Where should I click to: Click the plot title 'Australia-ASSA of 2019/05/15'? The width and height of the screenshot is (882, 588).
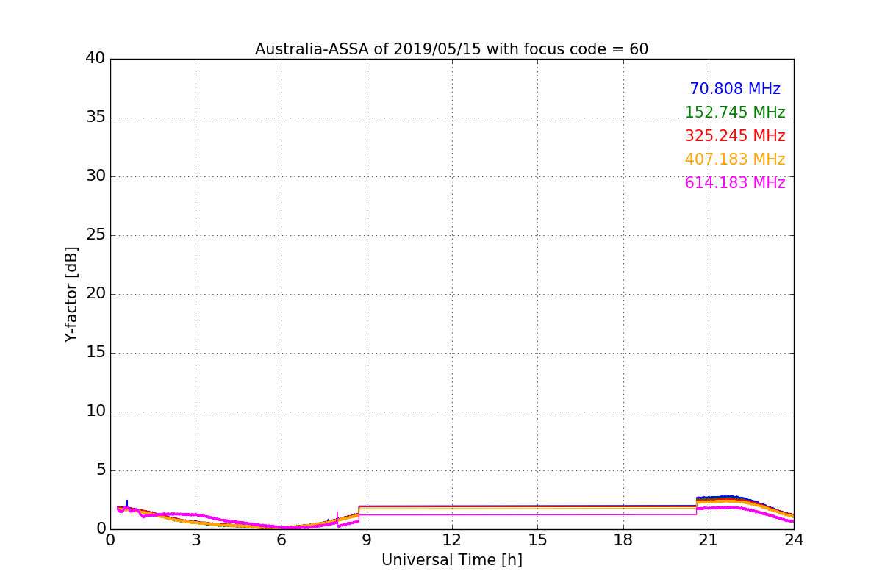[367, 49]
